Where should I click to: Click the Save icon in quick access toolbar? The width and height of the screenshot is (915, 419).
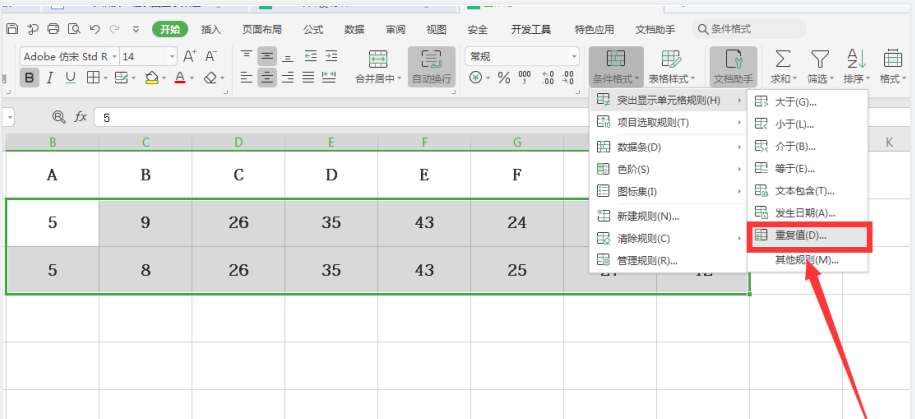[x=12, y=29]
